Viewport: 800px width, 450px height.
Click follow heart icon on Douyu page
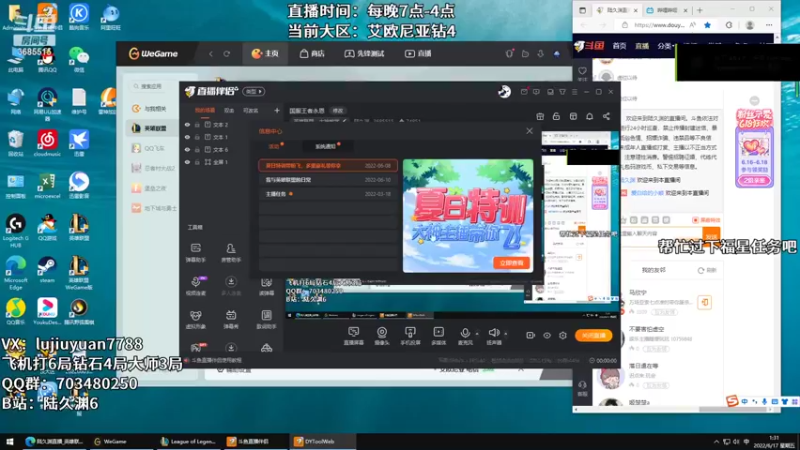pyautogui.click(x=582, y=71)
